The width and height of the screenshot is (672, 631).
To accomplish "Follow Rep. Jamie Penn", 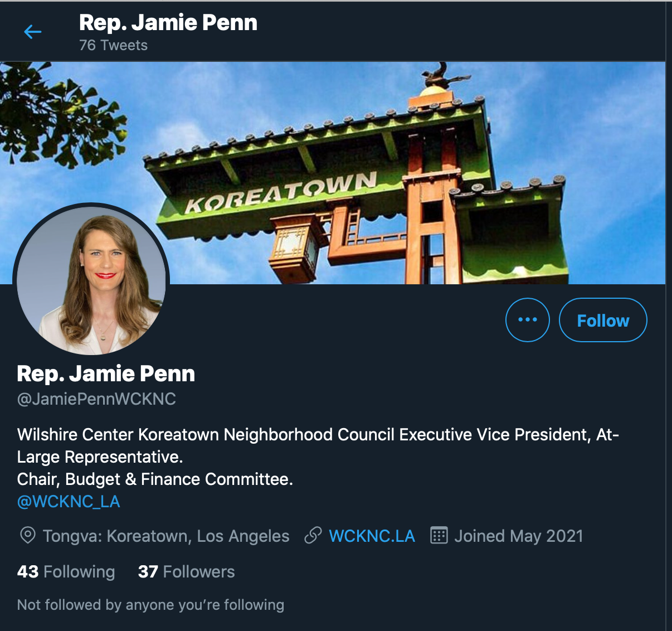I will (603, 320).
